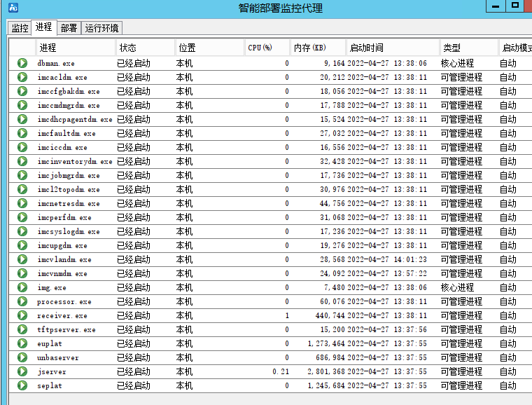Click the green status icon for imccfgbakdm.exe

22,91
